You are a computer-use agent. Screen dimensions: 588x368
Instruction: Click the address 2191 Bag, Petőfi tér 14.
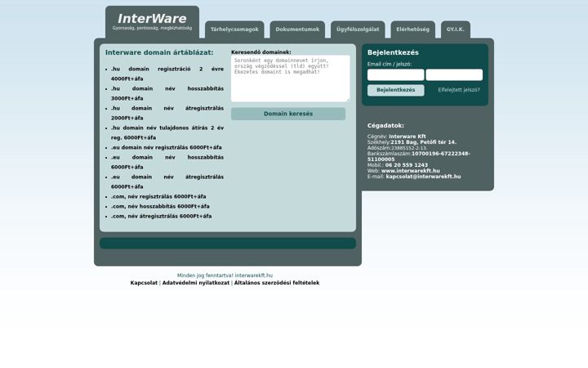423,142
